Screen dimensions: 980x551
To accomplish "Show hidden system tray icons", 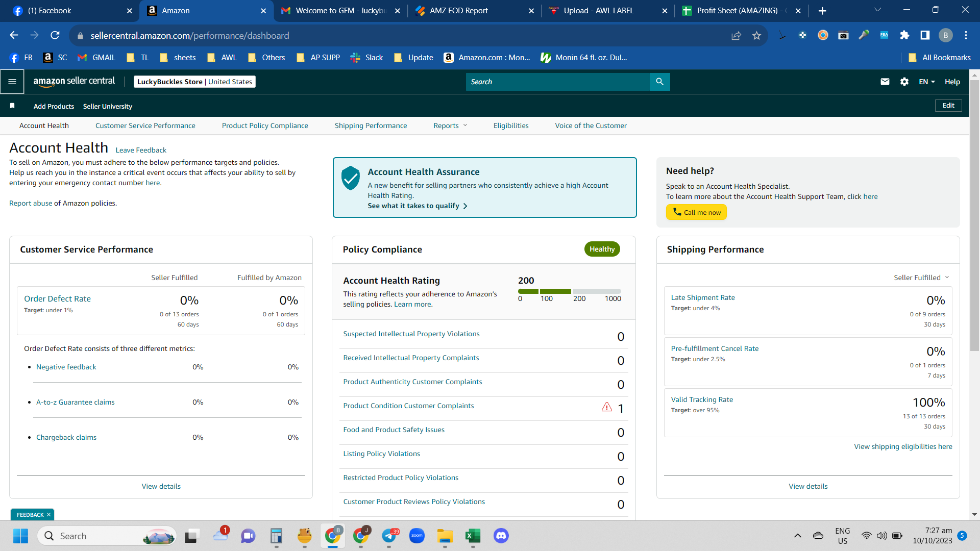I will (x=797, y=536).
